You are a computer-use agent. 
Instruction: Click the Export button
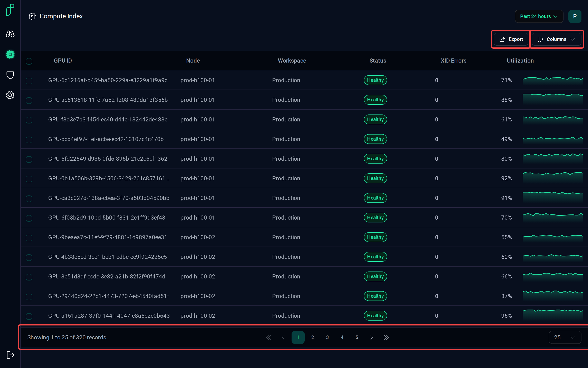click(511, 39)
